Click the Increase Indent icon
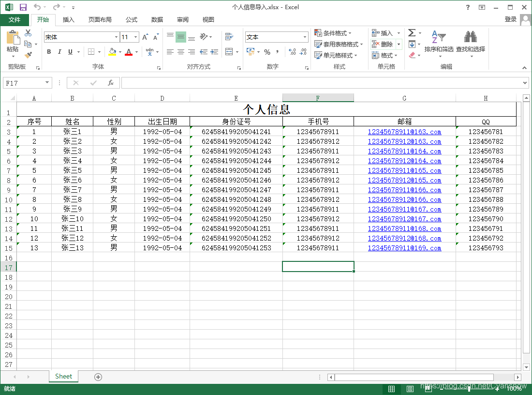This screenshot has height=395, width=532. pos(214,52)
